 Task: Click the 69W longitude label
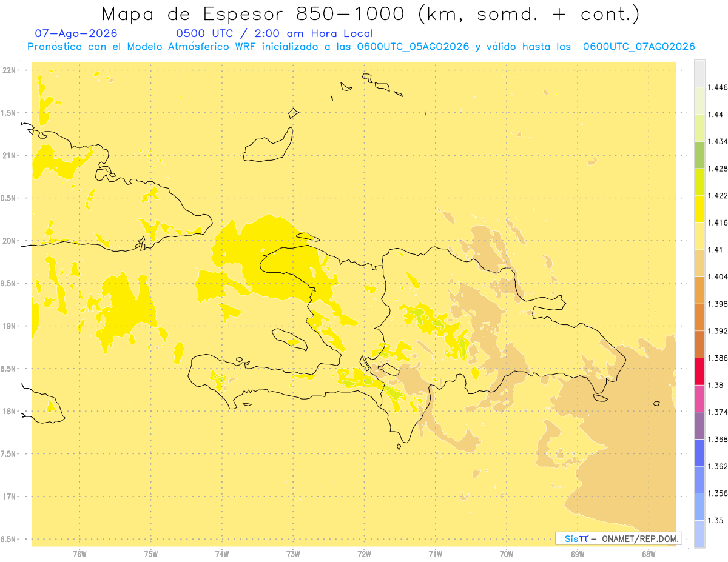pos(578,554)
